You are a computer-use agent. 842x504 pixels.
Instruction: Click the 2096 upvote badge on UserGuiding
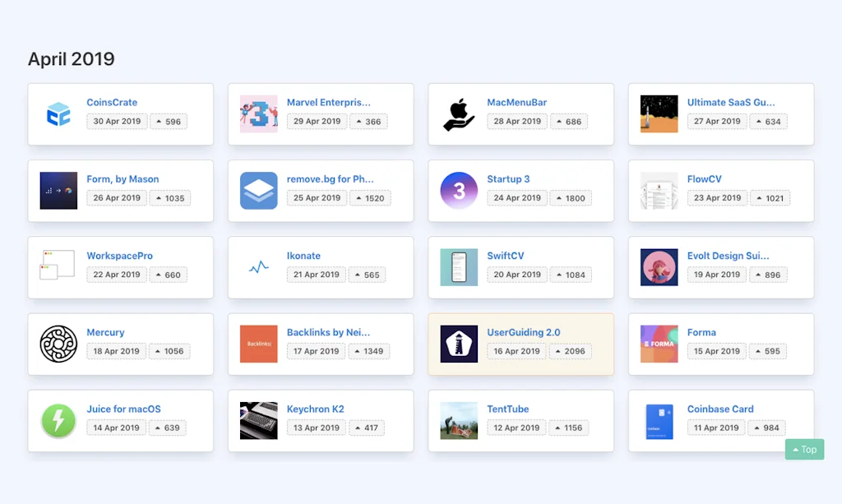571,351
